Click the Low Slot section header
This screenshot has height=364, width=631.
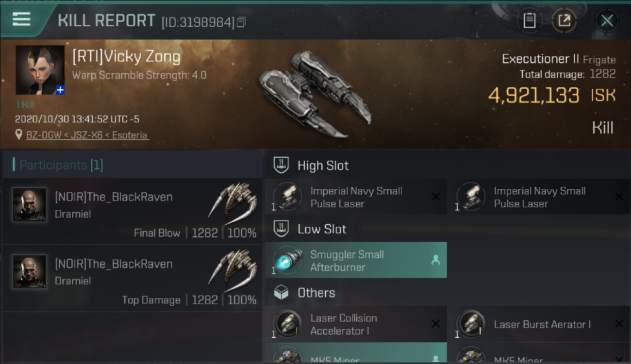click(x=322, y=229)
